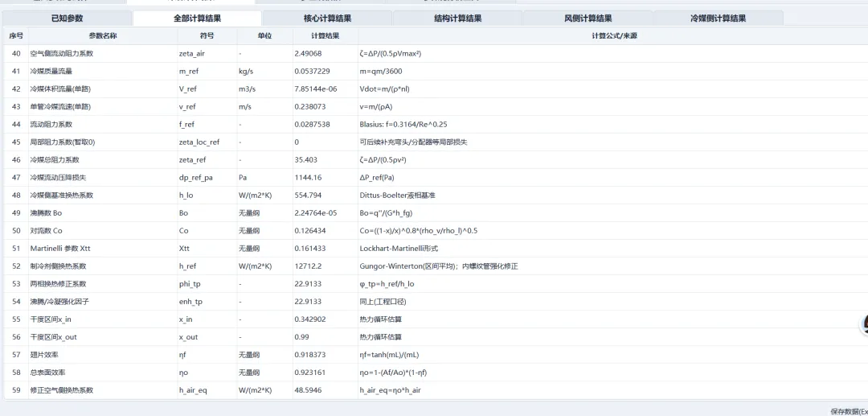
Task: Select row 冷媒体积流量(单路)
Action: [435, 89]
